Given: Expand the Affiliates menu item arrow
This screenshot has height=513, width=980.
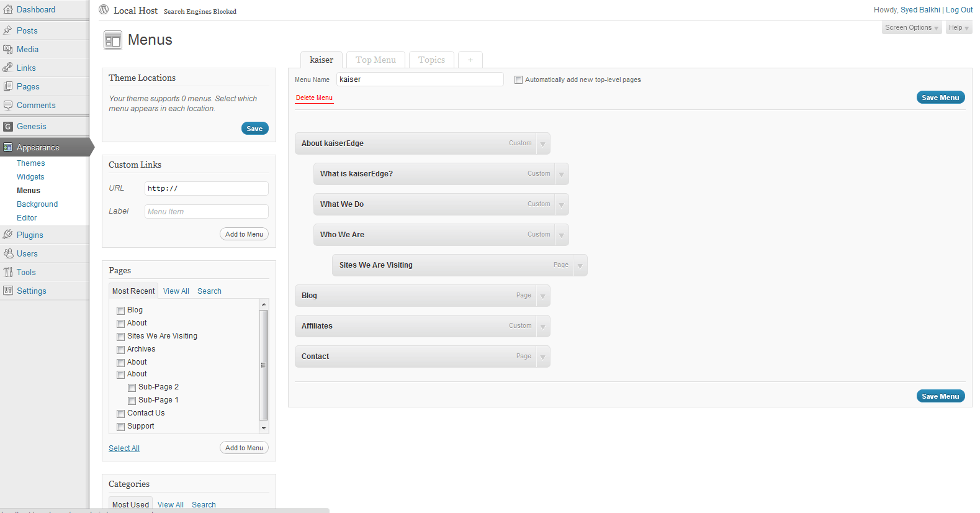Looking at the screenshot, I should pyautogui.click(x=542, y=326).
